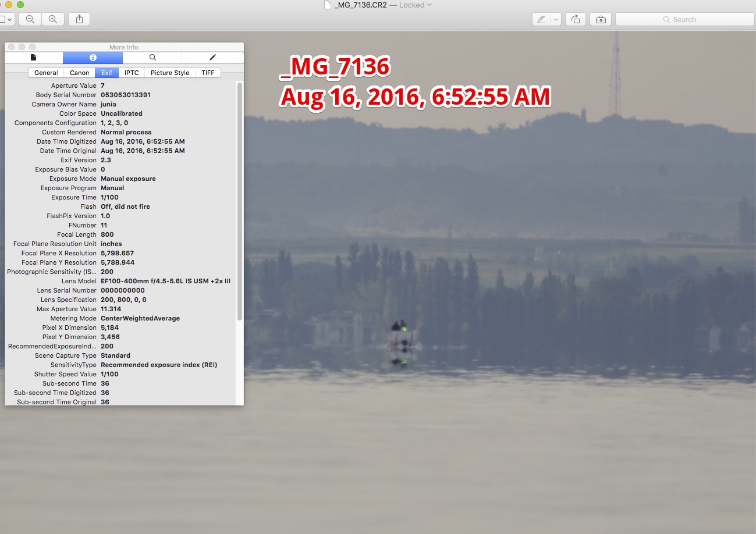
Task: Click the Search field in toolbar
Action: pos(684,19)
